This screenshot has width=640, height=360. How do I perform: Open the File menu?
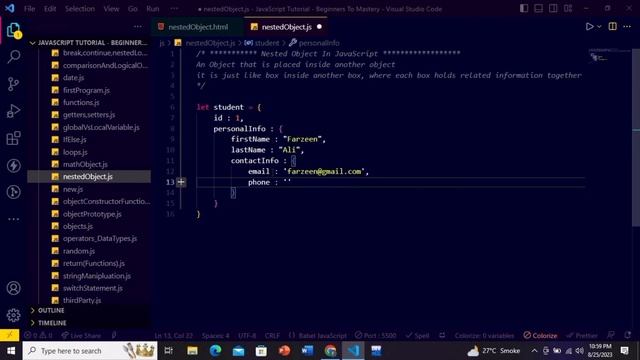29,9
